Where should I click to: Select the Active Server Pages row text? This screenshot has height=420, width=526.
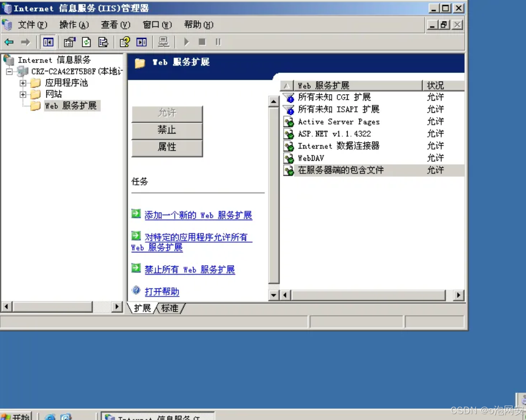[x=339, y=122]
